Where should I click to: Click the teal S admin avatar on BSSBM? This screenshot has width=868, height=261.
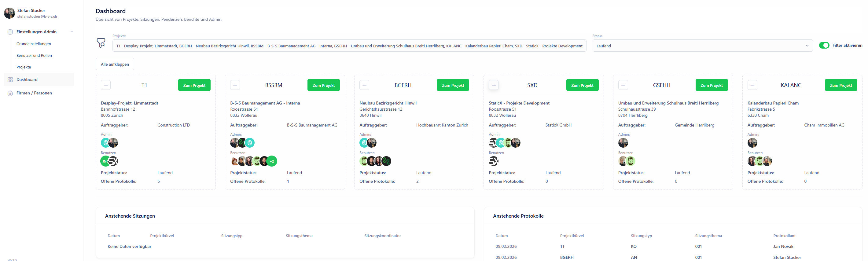pos(250,143)
